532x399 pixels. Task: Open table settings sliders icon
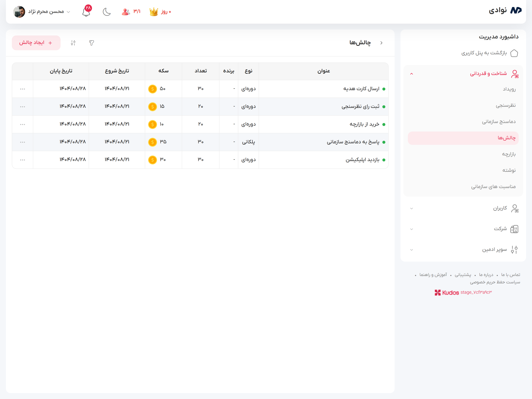coord(73,43)
